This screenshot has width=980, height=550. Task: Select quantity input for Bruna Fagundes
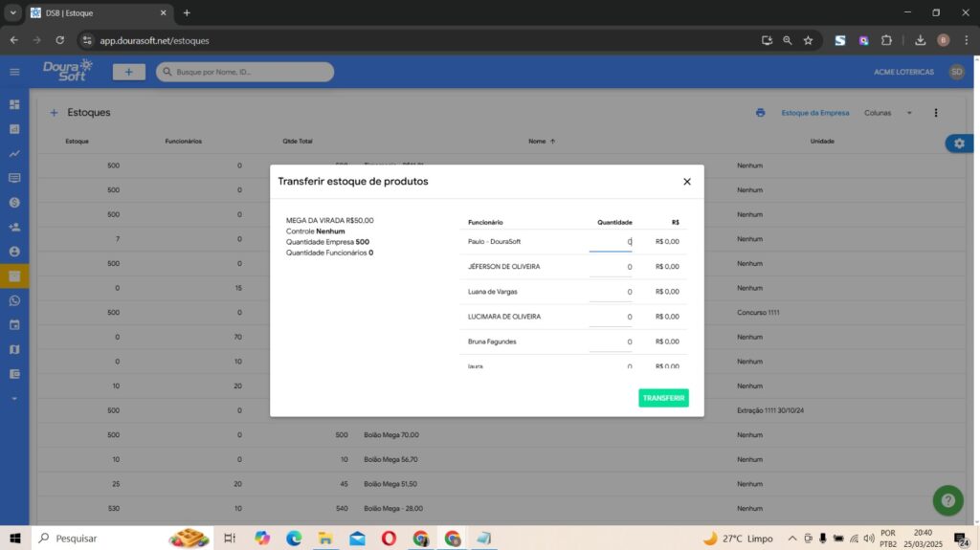(611, 341)
